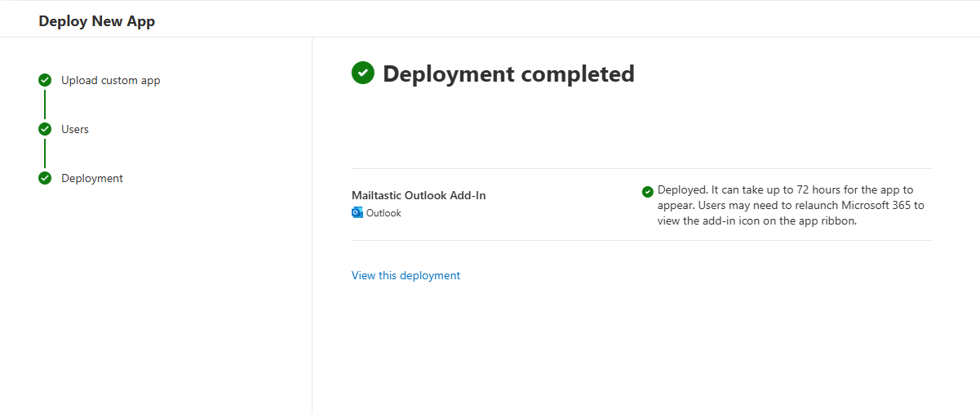
Task: Select the Deployment step label
Action: [x=92, y=178]
